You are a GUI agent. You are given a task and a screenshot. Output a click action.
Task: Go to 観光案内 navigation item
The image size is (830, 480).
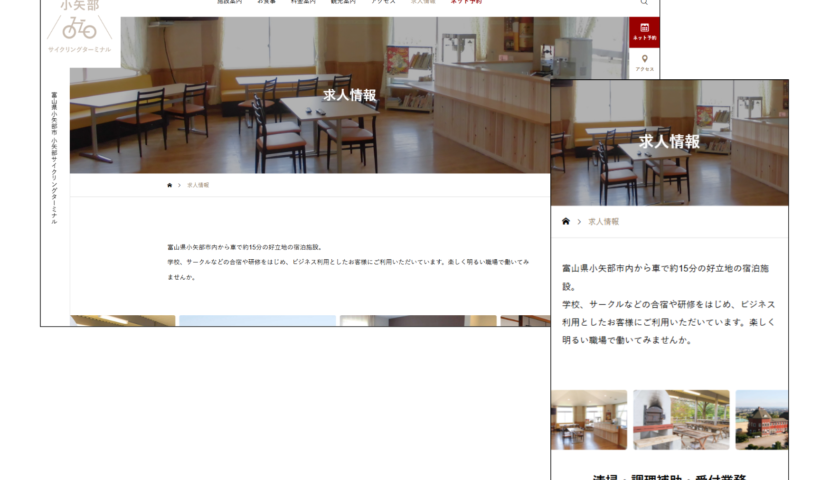coord(343,2)
